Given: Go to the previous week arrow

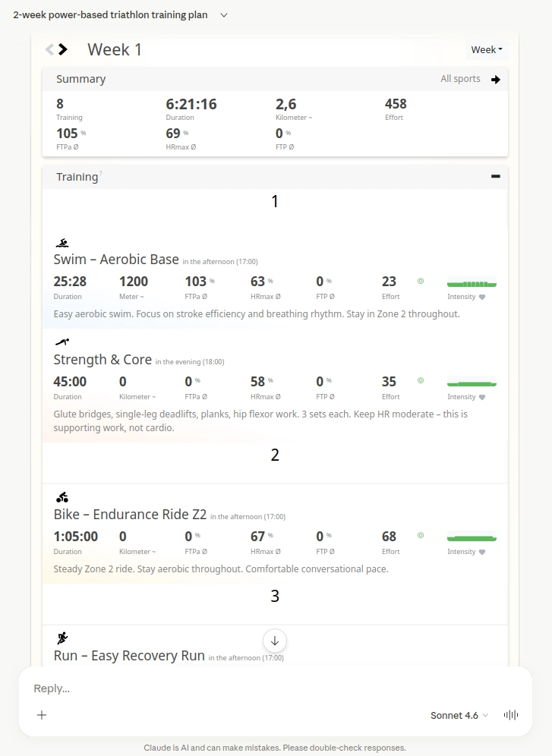Looking at the screenshot, I should 49,49.
